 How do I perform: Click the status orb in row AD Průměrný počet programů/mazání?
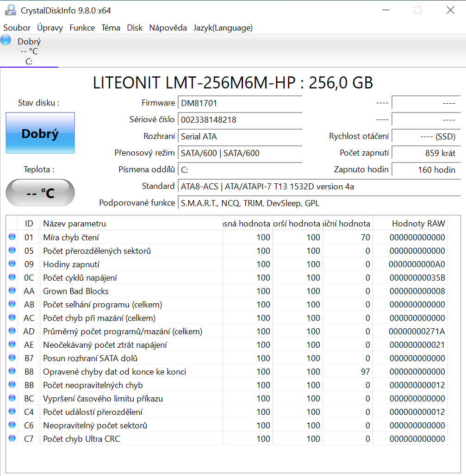coord(12,331)
